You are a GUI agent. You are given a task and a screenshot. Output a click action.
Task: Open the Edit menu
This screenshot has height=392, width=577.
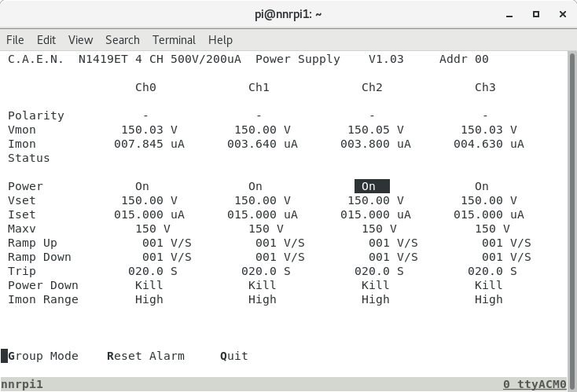point(46,40)
